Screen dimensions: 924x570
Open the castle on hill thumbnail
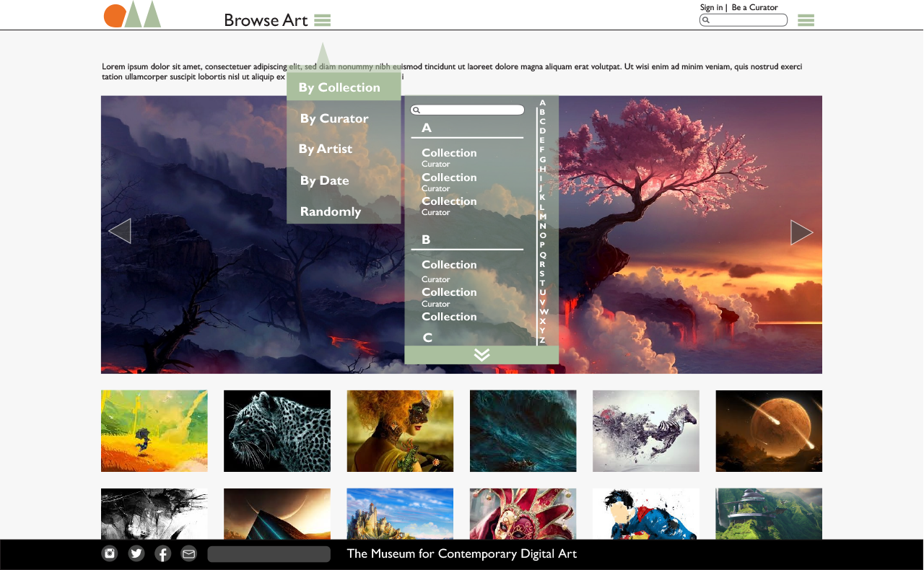coord(400,514)
